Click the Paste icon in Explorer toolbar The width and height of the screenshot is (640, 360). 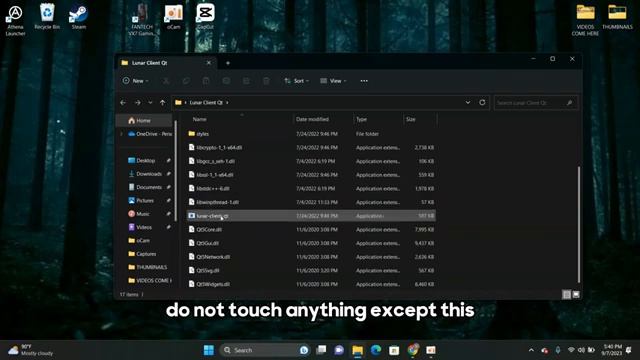[x=206, y=81]
